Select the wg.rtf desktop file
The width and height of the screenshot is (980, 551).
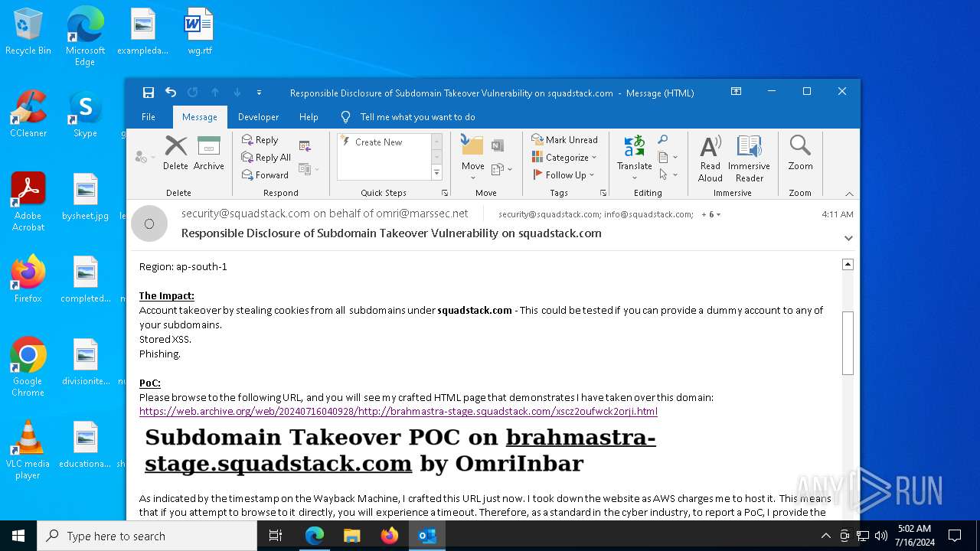(200, 32)
